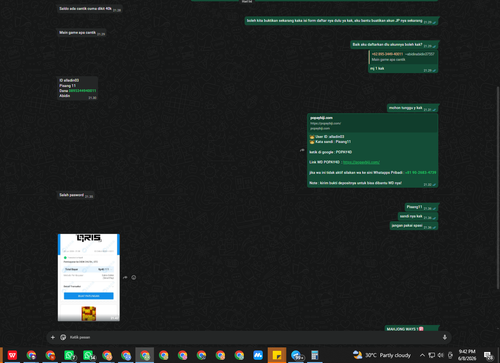Start a voice message with the microphone icon
The image size is (500, 363).
[x=445, y=337]
